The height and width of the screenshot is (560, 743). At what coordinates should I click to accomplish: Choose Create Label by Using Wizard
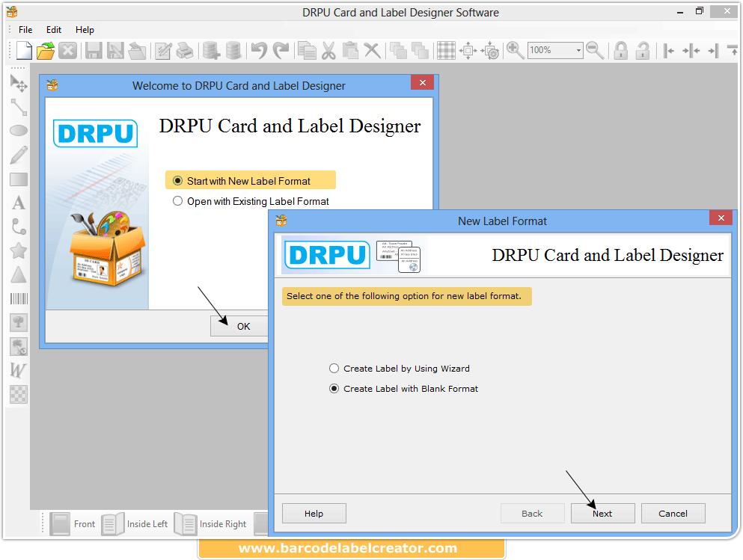tap(334, 368)
